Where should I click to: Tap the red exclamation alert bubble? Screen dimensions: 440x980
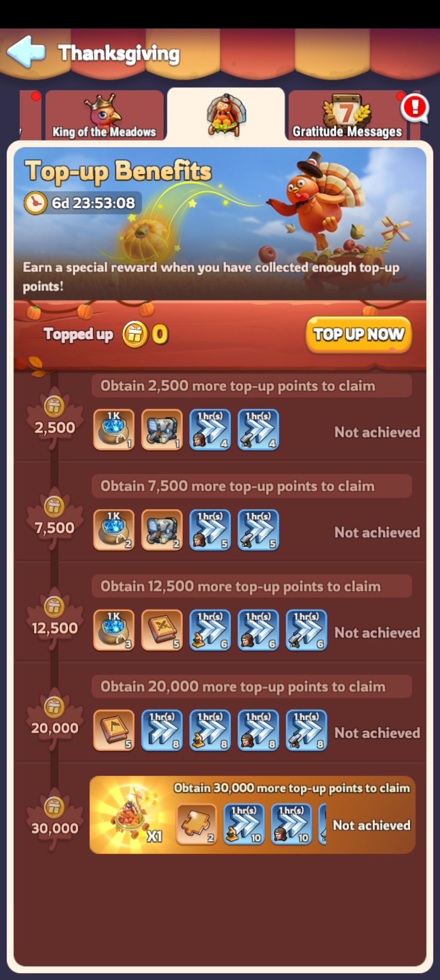pyautogui.click(x=415, y=108)
